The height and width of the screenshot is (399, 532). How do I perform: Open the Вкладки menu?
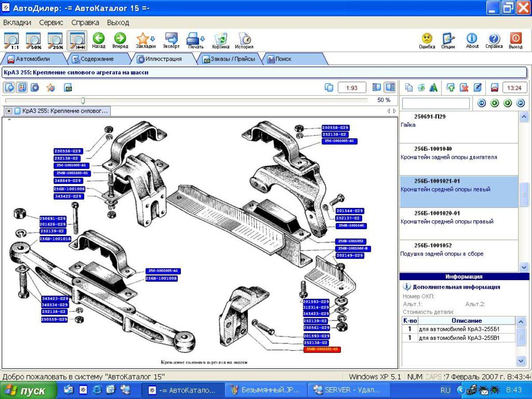pos(17,22)
